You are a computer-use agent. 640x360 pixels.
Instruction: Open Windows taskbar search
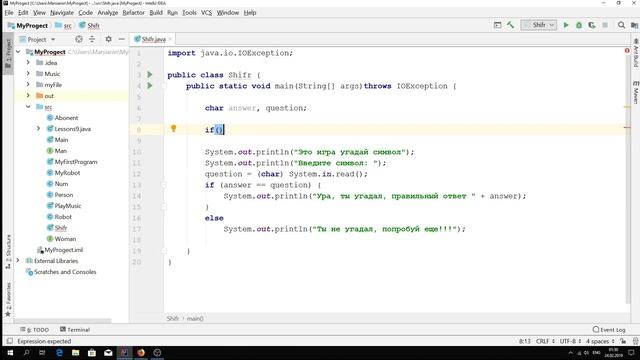tap(27, 353)
